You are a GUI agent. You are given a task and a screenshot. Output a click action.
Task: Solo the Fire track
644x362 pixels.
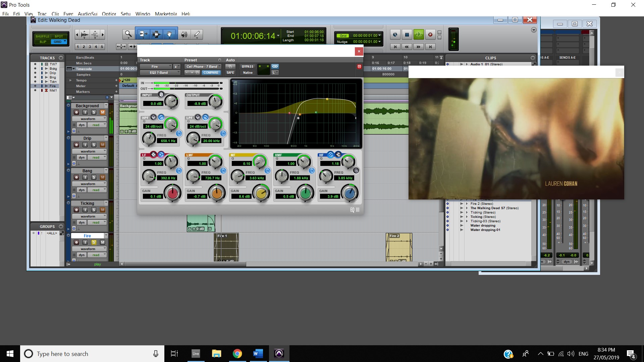coord(94,242)
